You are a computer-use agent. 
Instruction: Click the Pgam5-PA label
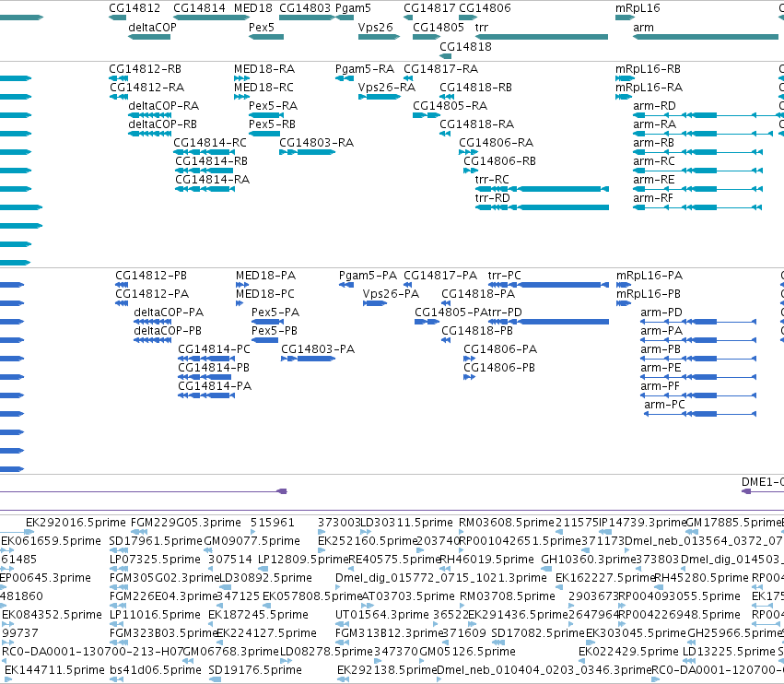pos(368,276)
